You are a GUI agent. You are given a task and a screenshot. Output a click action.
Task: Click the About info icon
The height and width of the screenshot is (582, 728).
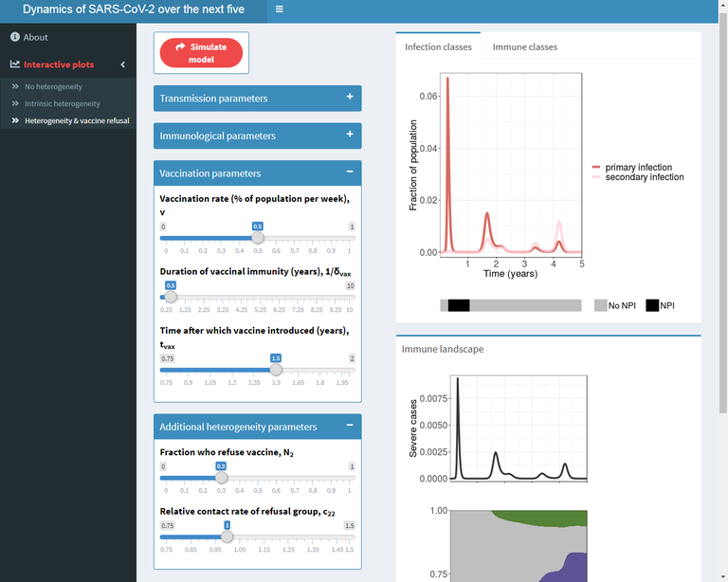[15, 37]
